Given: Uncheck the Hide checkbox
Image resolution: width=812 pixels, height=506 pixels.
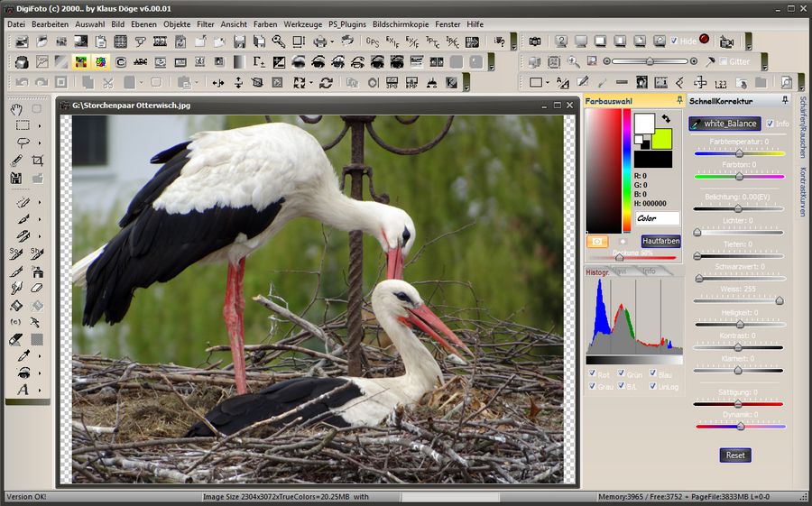Looking at the screenshot, I should 674,41.
